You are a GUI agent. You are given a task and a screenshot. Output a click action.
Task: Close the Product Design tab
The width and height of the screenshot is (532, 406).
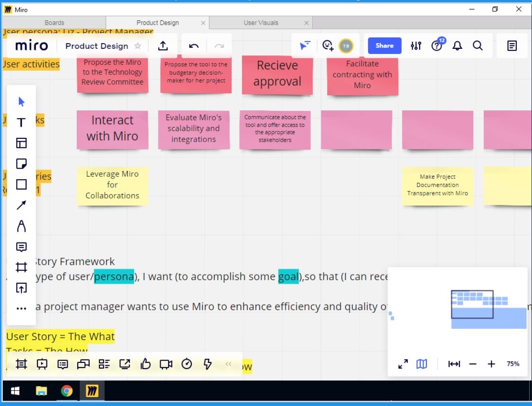[x=203, y=23]
